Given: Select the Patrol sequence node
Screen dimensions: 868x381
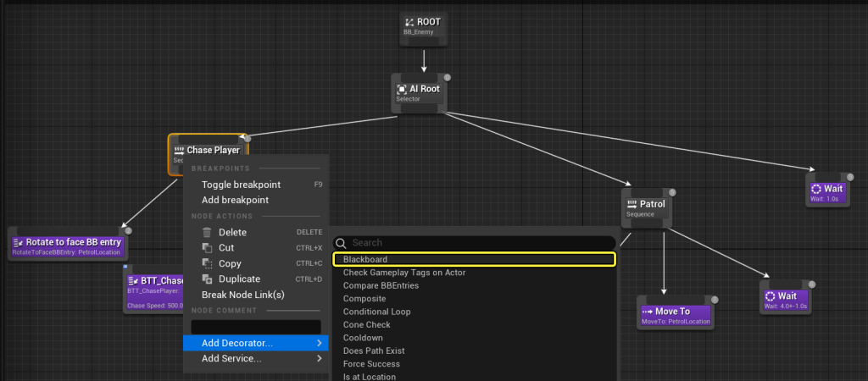Looking at the screenshot, I should coord(647,207).
